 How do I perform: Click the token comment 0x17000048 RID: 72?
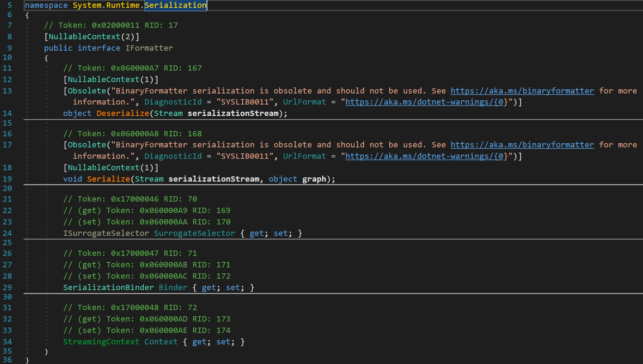coord(130,307)
